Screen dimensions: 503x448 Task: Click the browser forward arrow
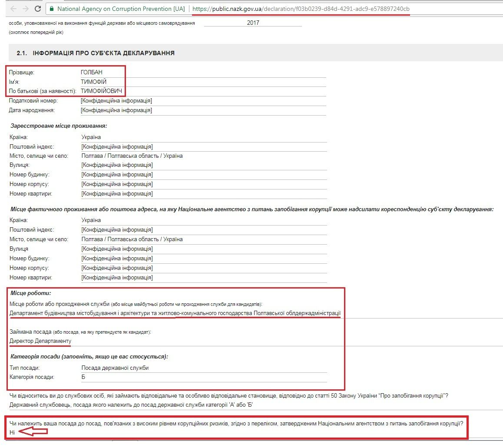tap(25, 8)
